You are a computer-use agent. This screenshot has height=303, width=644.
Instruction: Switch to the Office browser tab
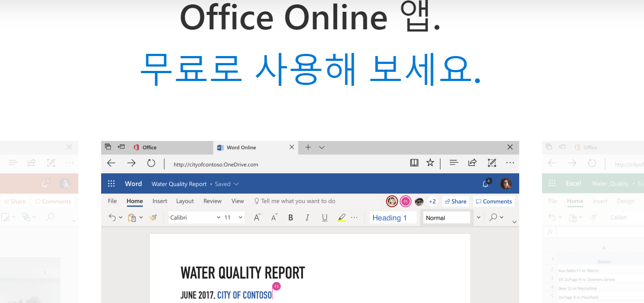point(158,148)
